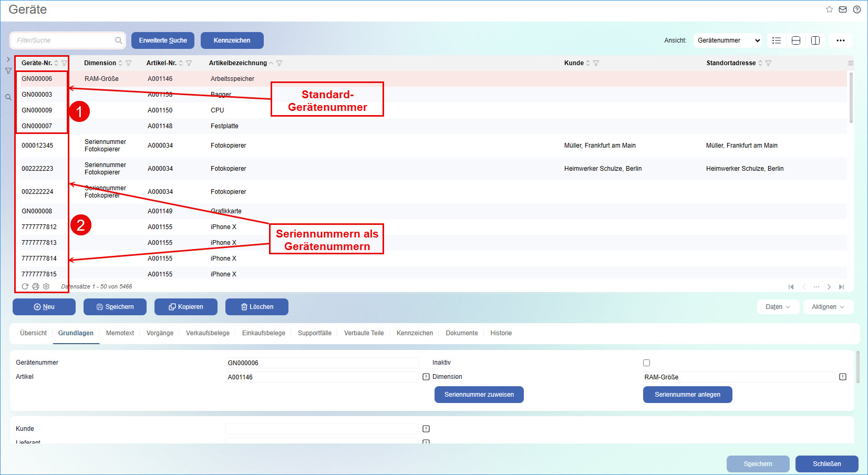The height and width of the screenshot is (475, 868).
Task: Click the Gerätenummer field containing GN000006
Action: coord(322,363)
